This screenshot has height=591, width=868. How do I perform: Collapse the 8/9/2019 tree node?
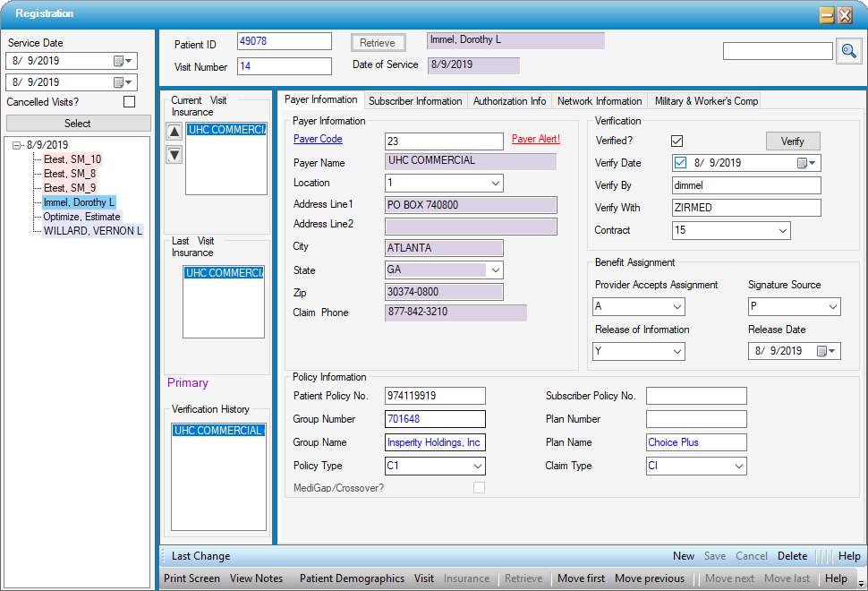pyautogui.click(x=17, y=145)
